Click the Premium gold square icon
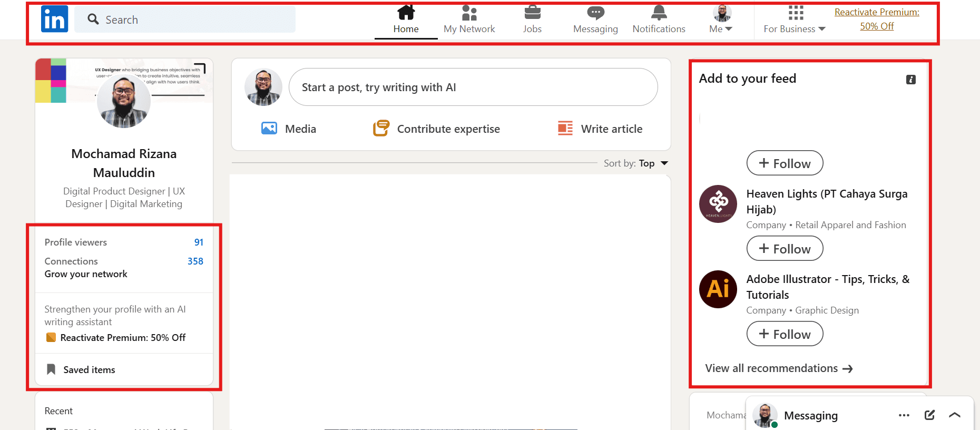 [51, 338]
